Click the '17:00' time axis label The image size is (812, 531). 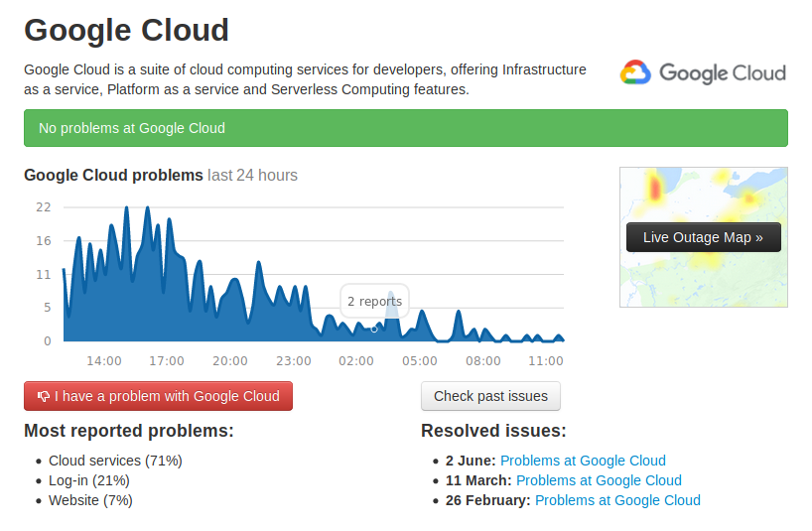pos(167,361)
